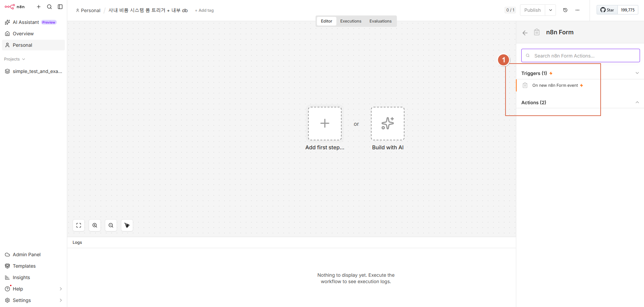Click the n8n logo
644x307 pixels.
coord(14,7)
